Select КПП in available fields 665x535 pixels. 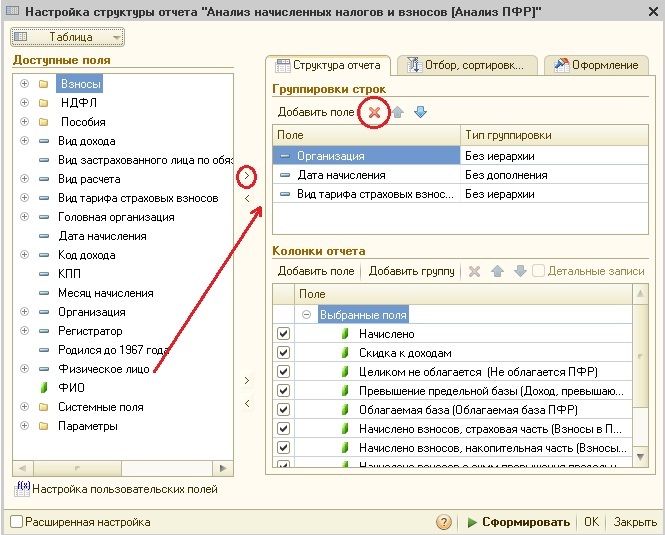[69, 274]
